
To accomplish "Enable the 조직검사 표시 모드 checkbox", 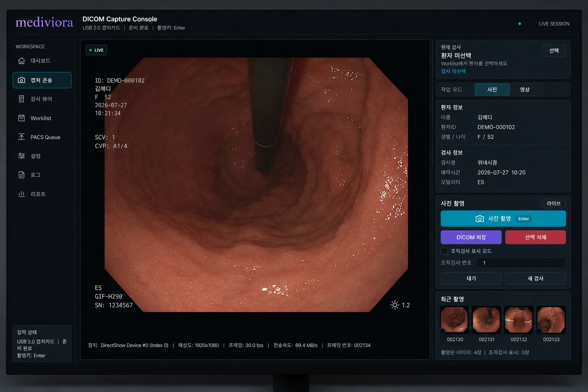I will 444,251.
